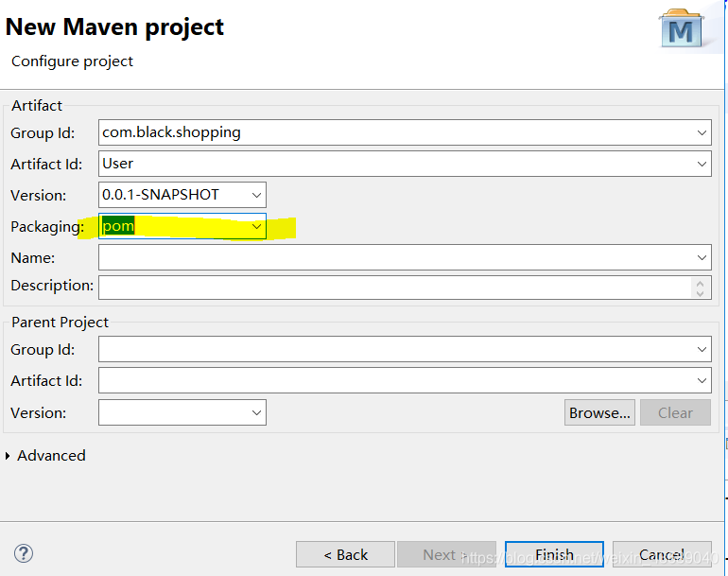Click the Browse... button
The image size is (728, 576).
point(599,412)
